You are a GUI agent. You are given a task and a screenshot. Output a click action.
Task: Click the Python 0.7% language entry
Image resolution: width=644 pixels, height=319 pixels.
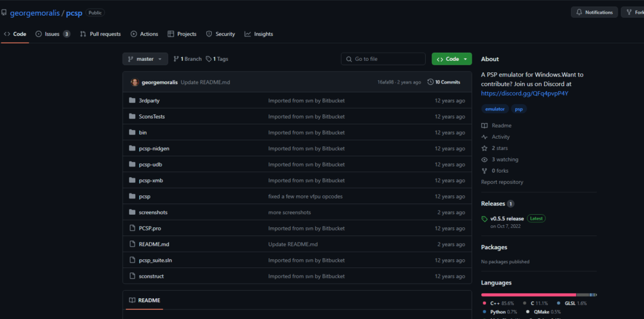tap(500, 312)
